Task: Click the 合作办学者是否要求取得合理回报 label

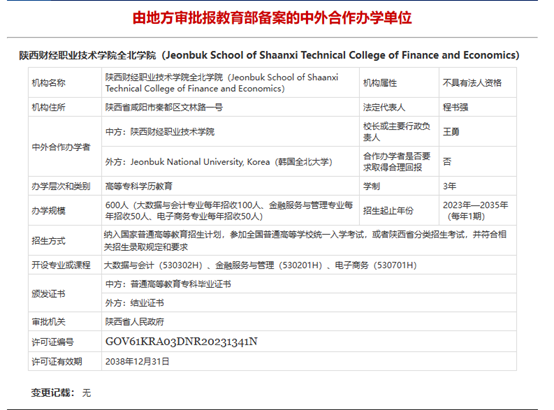Action: 396,162
